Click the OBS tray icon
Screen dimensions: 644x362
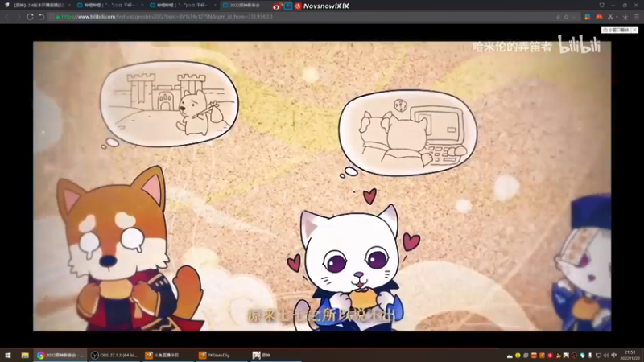coord(574,356)
